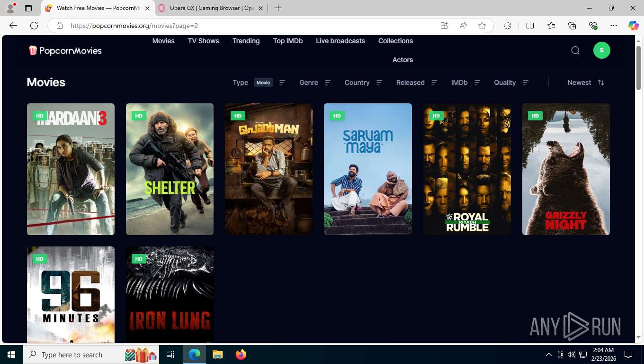Open Favorites list icon in toolbar
This screenshot has width=644, height=364.
[x=551, y=26]
